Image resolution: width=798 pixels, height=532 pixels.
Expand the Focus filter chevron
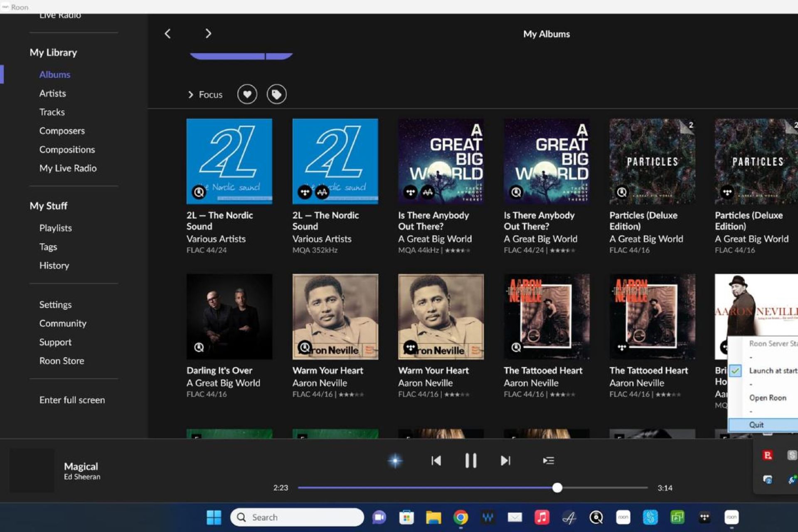(190, 95)
